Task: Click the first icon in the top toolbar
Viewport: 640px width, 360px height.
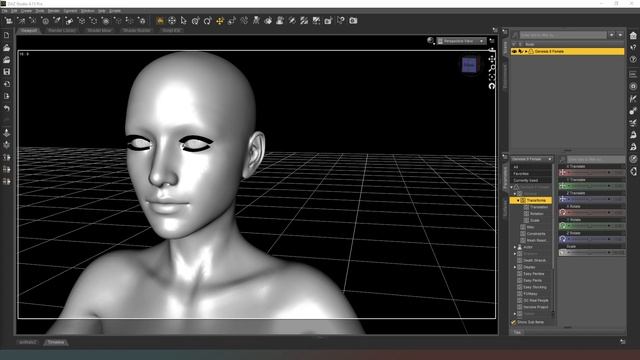Action: pos(9,21)
